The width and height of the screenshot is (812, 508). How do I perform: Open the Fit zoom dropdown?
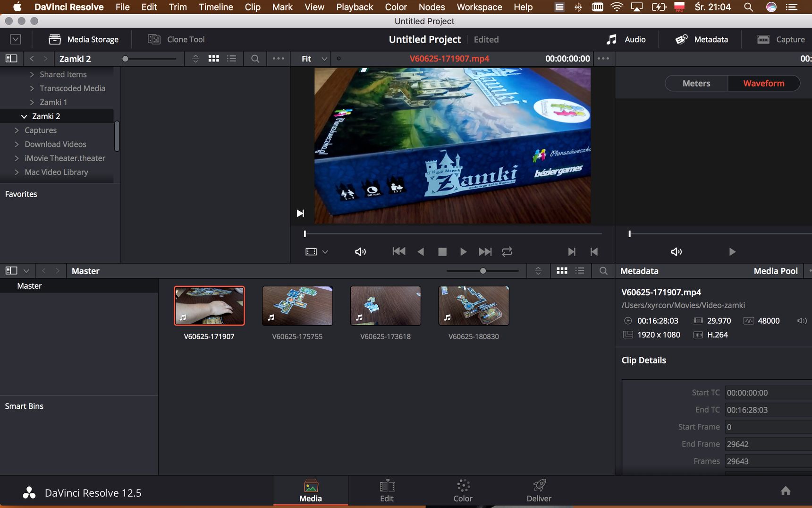[x=314, y=59]
